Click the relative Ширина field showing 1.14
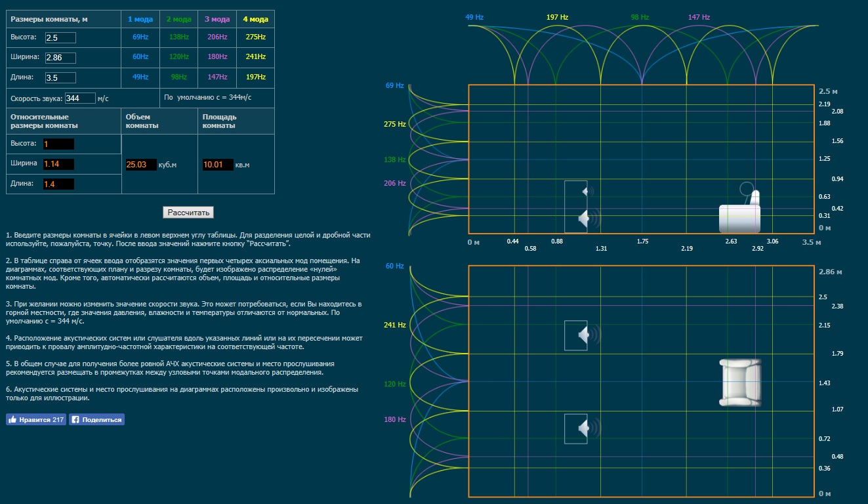Viewport: 868px width, 504px height. pos(58,164)
